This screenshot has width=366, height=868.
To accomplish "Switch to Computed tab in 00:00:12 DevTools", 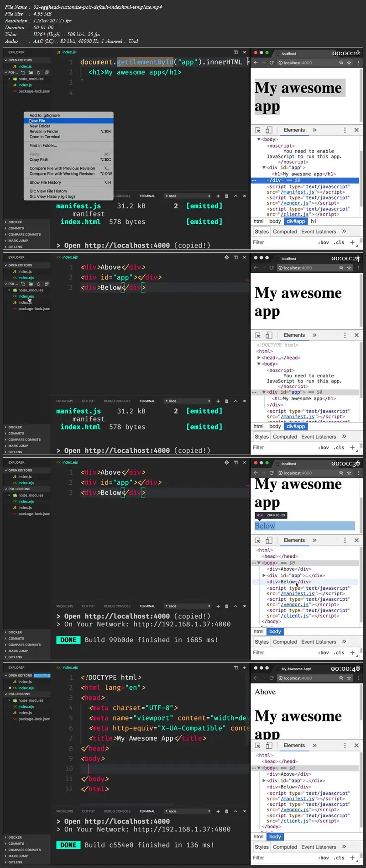I will [285, 232].
